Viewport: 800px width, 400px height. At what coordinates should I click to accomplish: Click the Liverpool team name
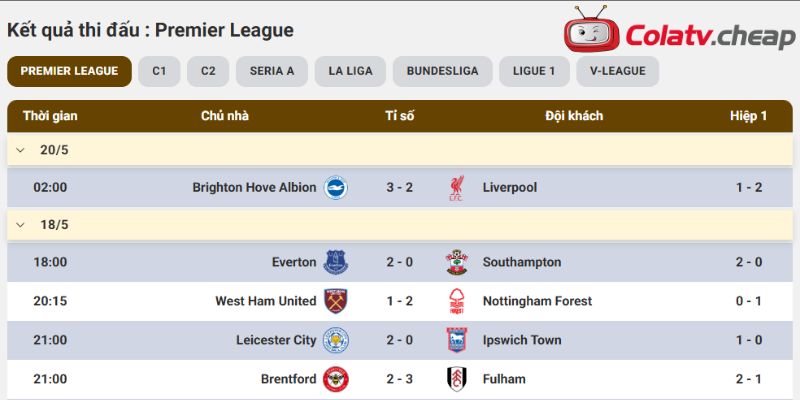pyautogui.click(x=510, y=188)
